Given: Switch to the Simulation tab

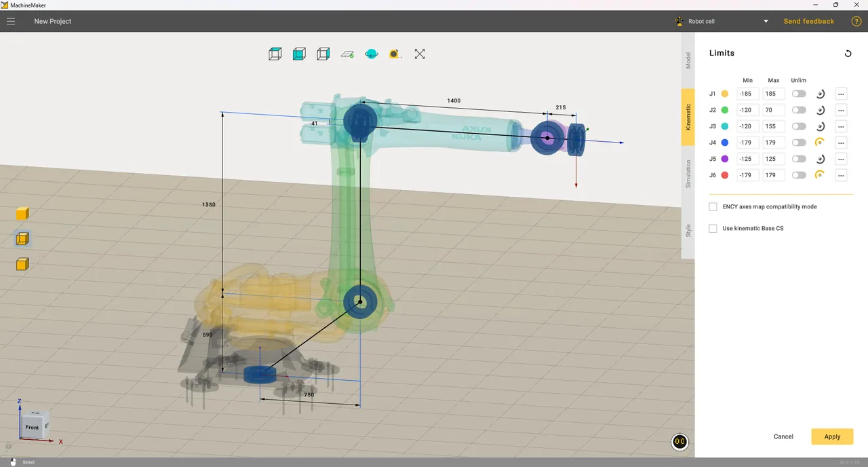Looking at the screenshot, I should pos(688,174).
